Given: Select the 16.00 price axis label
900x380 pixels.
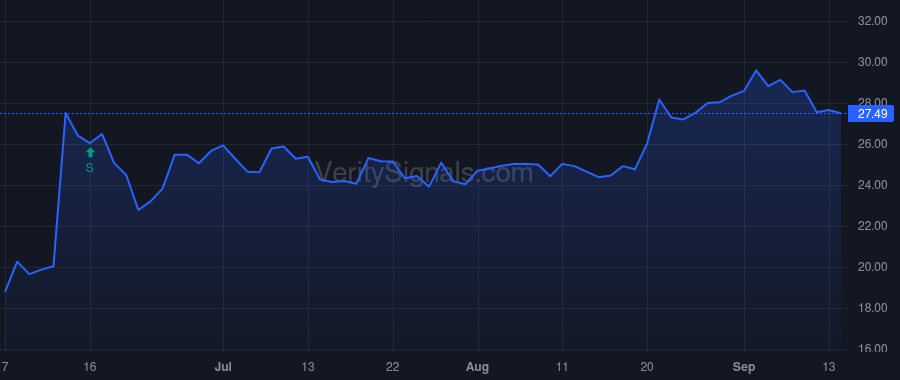Looking at the screenshot, I should [x=872, y=348].
